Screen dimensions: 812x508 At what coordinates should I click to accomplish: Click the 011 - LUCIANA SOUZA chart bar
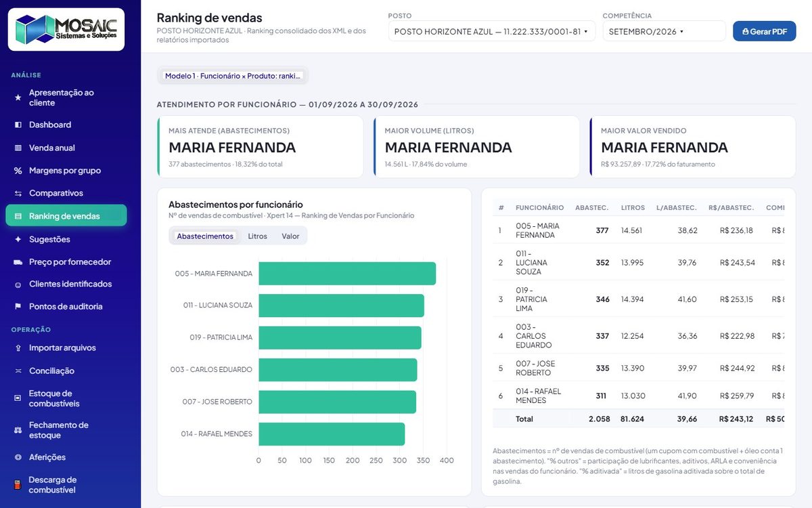click(342, 305)
